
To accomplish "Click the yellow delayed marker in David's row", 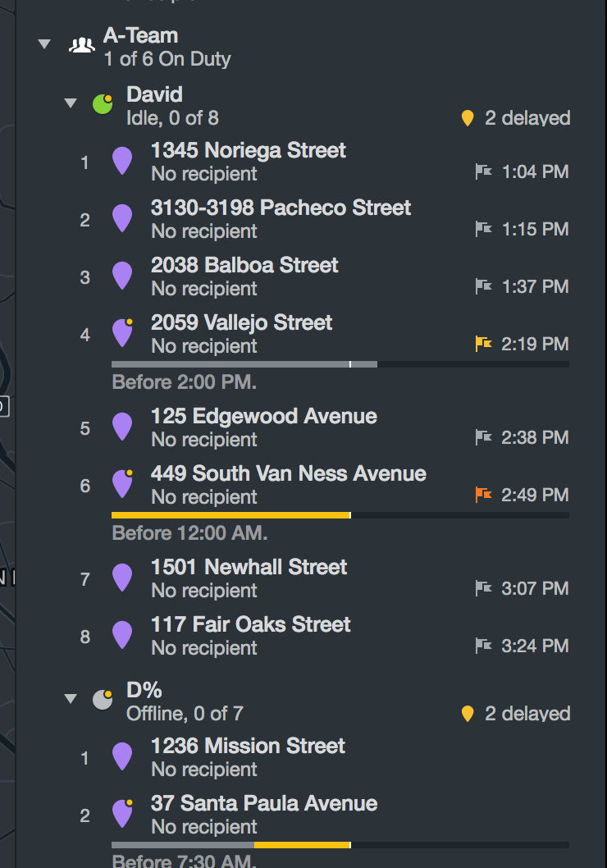I will [468, 119].
